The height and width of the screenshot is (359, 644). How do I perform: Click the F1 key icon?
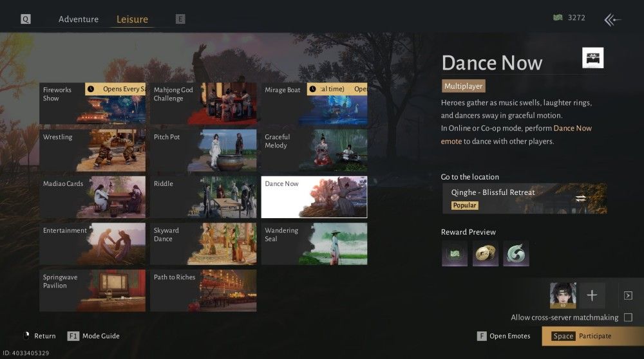pos(73,336)
